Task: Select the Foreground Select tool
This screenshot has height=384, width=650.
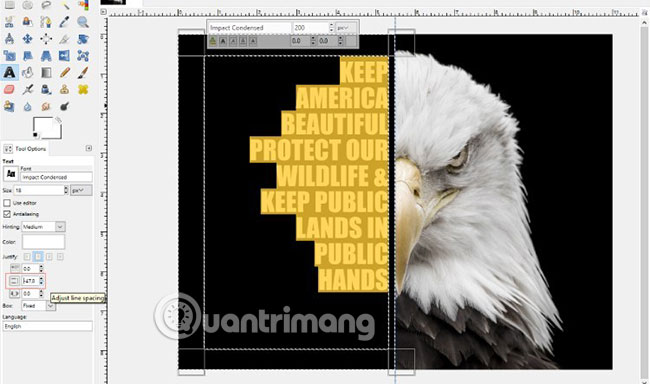Action: [27, 22]
